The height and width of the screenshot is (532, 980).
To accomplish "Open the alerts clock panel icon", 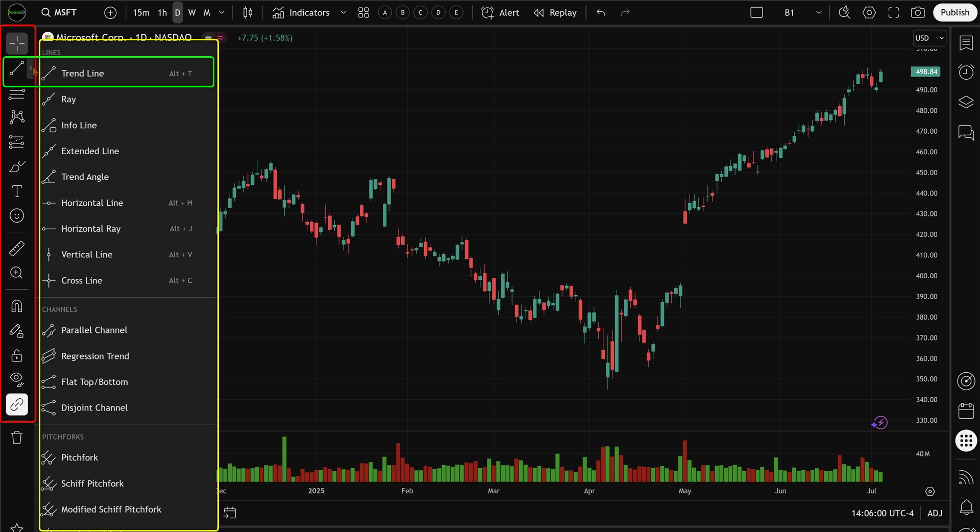I will (x=966, y=72).
